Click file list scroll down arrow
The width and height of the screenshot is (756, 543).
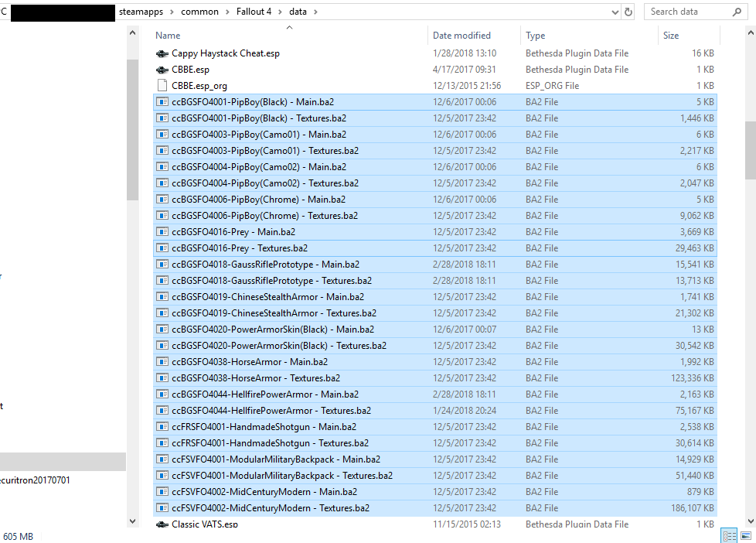click(751, 521)
